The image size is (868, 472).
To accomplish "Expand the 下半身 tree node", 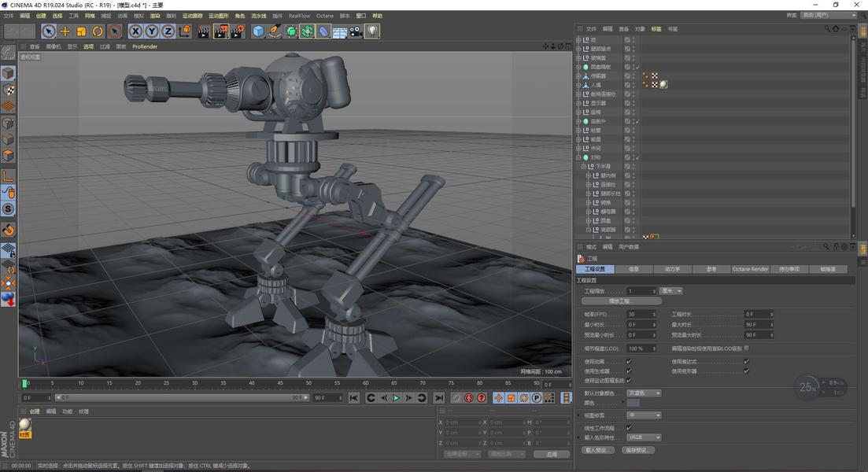I will click(584, 167).
